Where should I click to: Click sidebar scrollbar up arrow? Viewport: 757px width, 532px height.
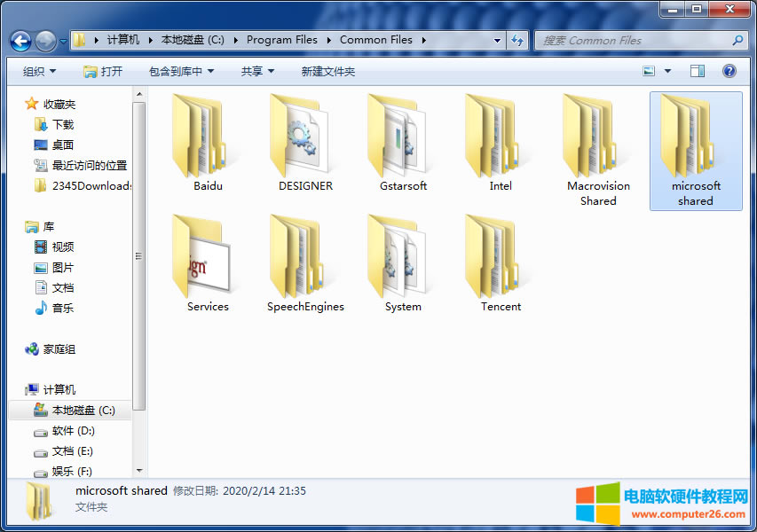pyautogui.click(x=139, y=95)
